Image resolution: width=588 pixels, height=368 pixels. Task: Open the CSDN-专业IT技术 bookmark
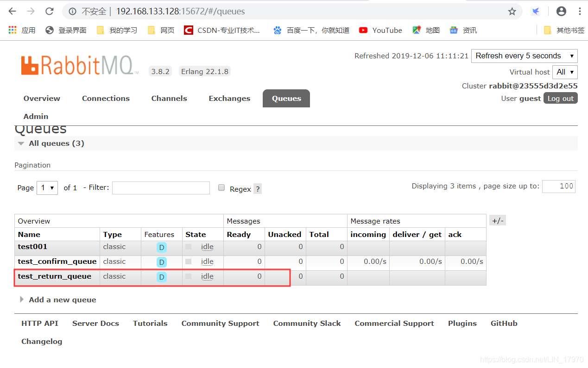point(222,30)
